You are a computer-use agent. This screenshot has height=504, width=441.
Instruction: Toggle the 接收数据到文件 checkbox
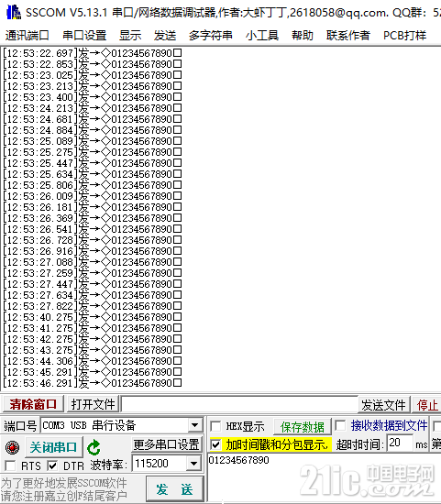coord(340,425)
